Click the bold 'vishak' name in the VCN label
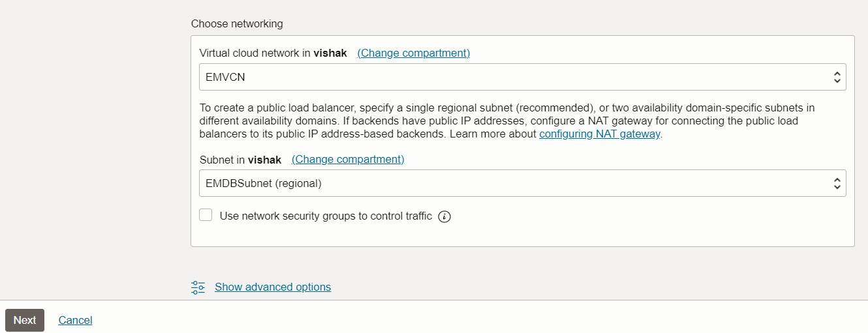The width and height of the screenshot is (868, 333). click(x=330, y=53)
